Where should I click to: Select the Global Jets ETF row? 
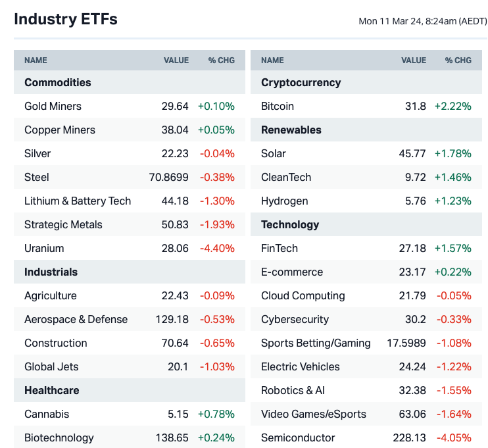pos(51,366)
